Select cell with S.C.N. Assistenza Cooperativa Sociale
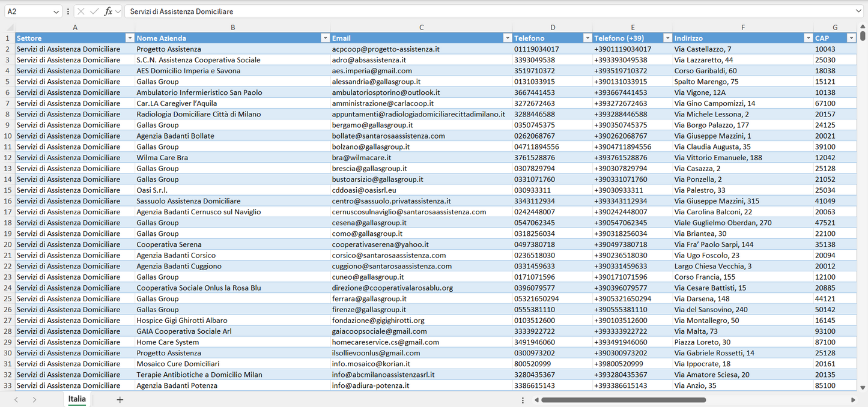Screen dimensions: 868x407 click(233, 60)
